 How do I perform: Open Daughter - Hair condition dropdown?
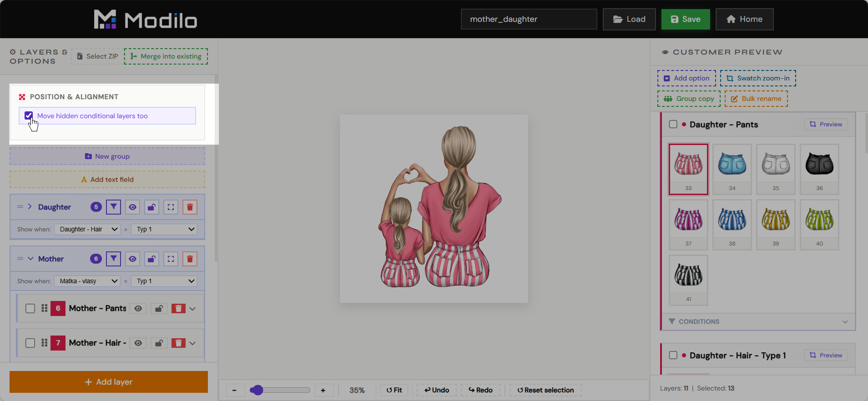[x=87, y=229]
